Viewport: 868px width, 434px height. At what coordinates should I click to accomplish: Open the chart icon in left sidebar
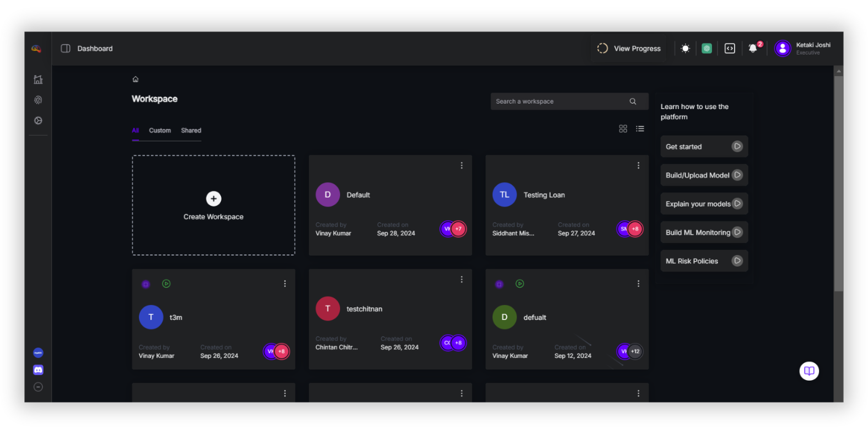tap(38, 79)
